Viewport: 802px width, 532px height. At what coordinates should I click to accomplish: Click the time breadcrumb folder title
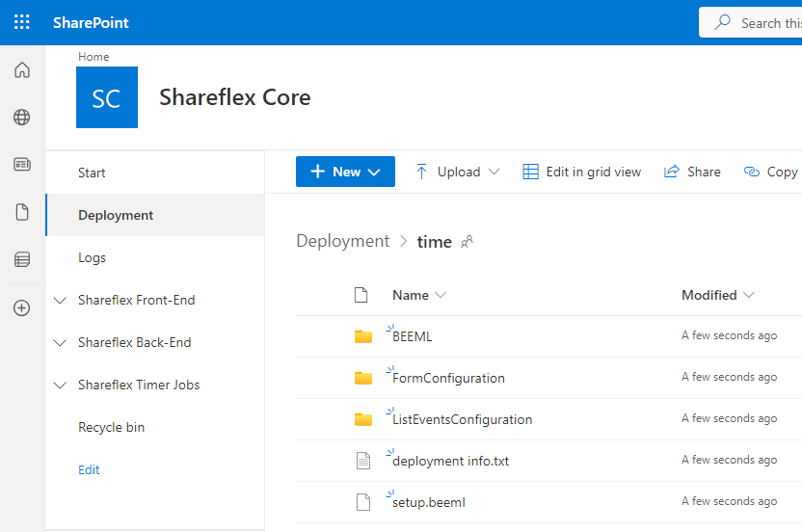(434, 242)
